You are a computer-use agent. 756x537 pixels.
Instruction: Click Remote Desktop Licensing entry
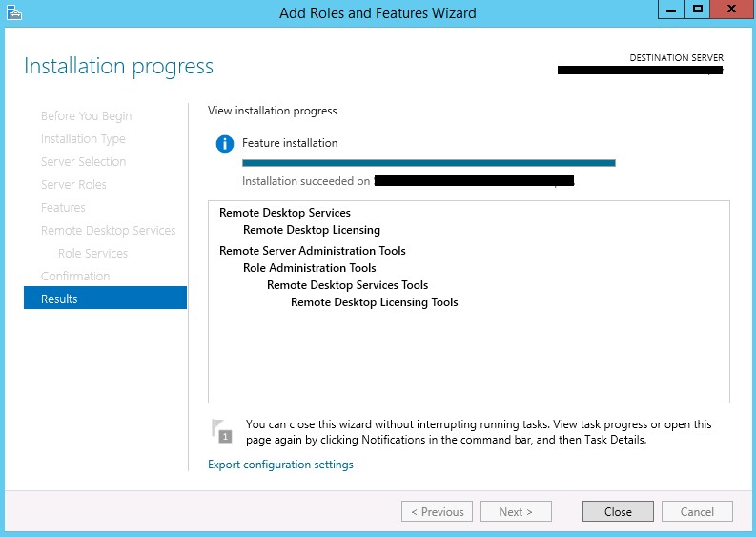click(x=312, y=230)
